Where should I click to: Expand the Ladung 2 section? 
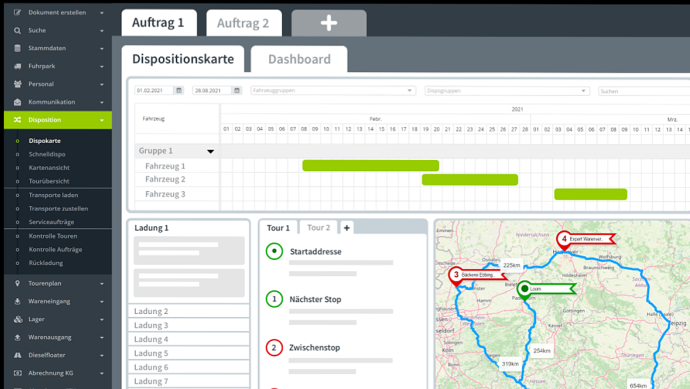pyautogui.click(x=189, y=311)
